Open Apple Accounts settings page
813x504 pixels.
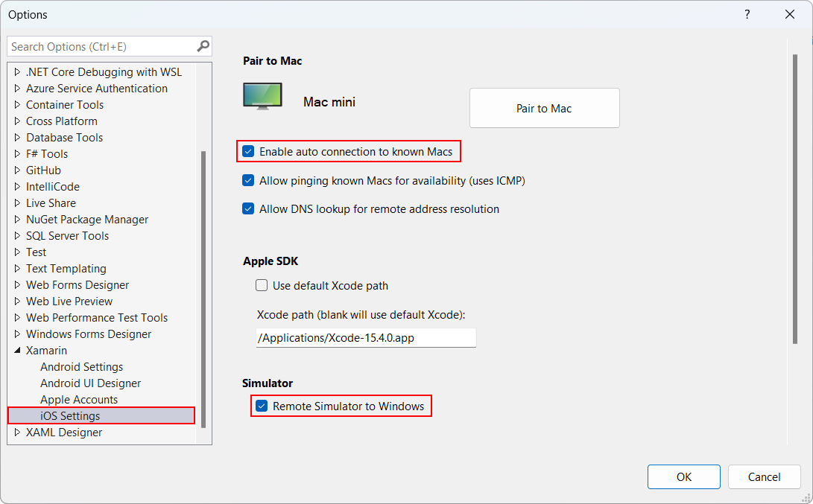coord(78,399)
